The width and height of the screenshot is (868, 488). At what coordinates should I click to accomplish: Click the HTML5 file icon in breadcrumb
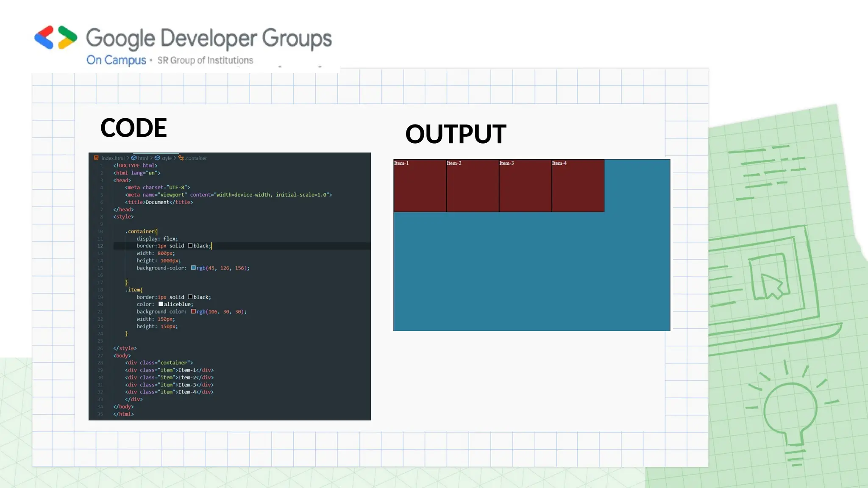coord(96,158)
